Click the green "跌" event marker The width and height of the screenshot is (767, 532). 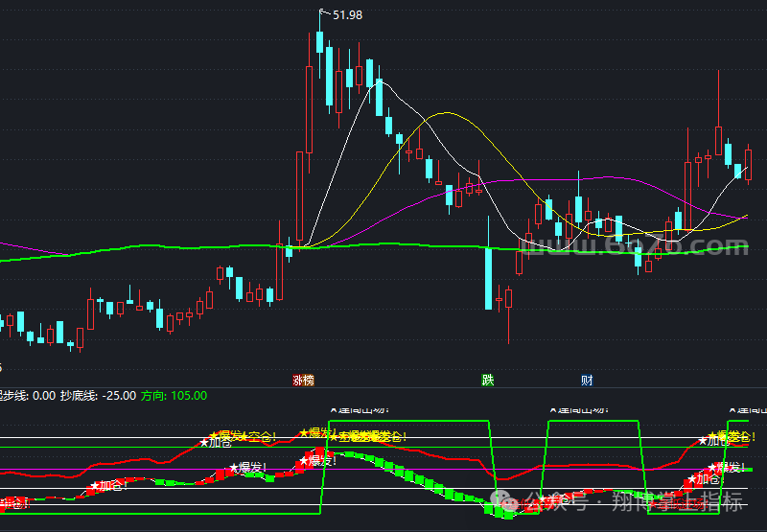[x=487, y=381]
